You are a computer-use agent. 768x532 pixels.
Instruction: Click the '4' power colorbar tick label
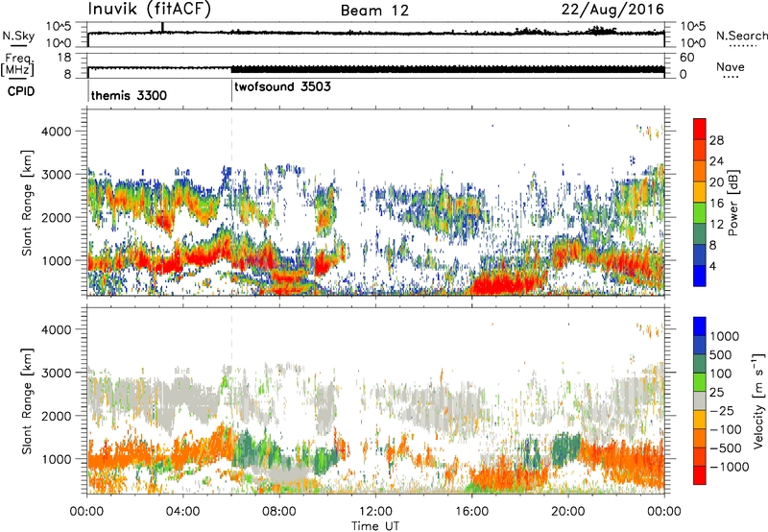[x=712, y=266]
